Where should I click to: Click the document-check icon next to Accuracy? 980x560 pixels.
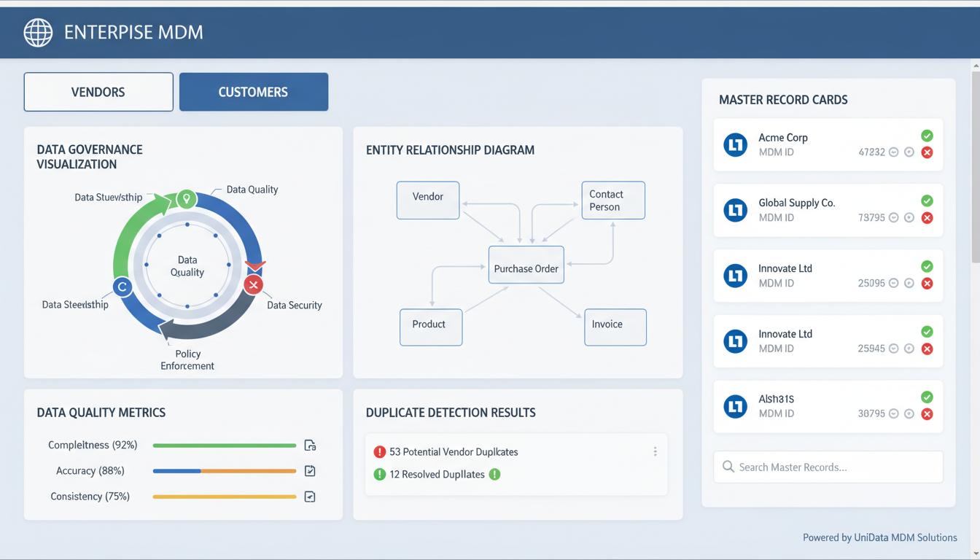click(310, 470)
